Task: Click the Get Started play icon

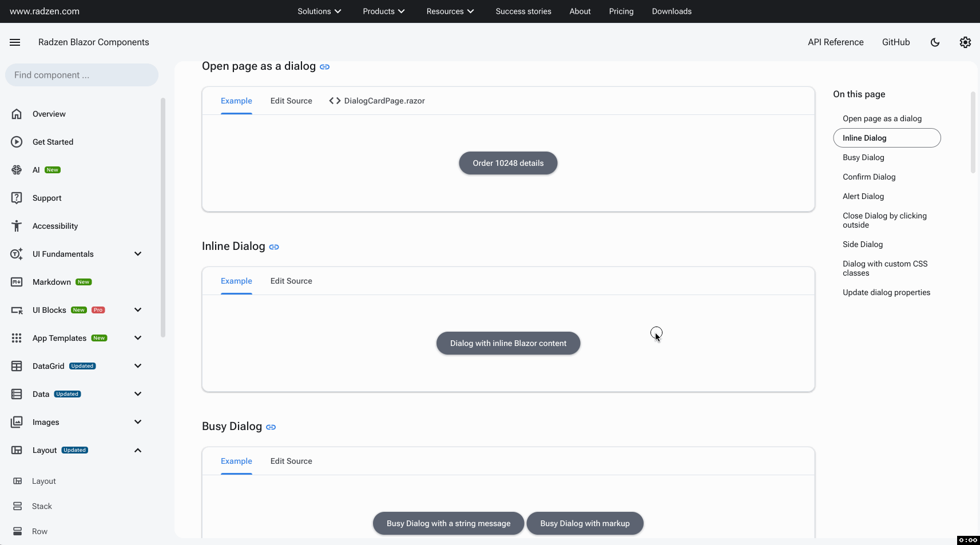Action: click(17, 142)
